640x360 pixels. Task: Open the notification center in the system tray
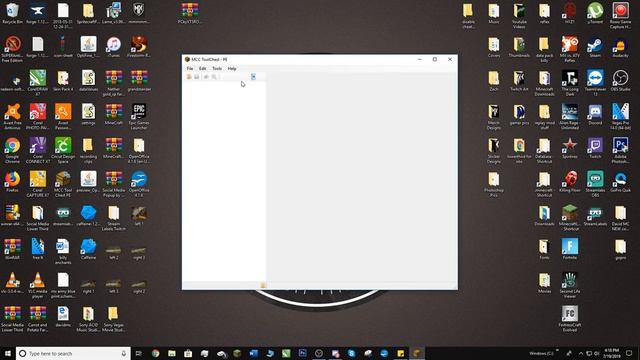coord(629,353)
